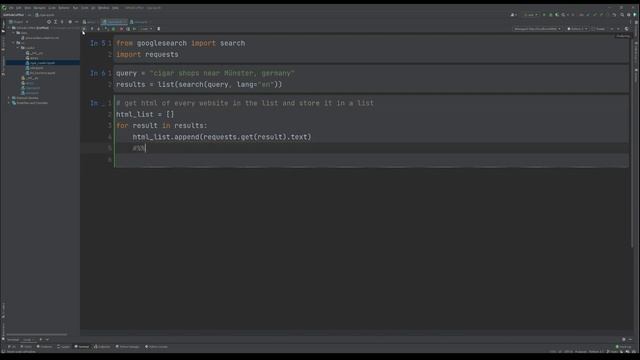640x360 pixels.
Task: Expand Scratches and Consoles node
Action: pyautogui.click(x=9, y=103)
